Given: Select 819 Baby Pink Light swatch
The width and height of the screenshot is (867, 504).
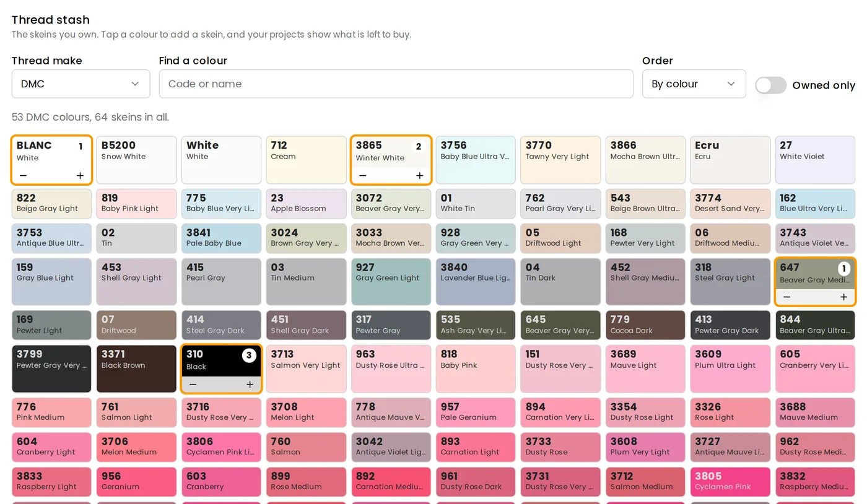Looking at the screenshot, I should tap(136, 204).
